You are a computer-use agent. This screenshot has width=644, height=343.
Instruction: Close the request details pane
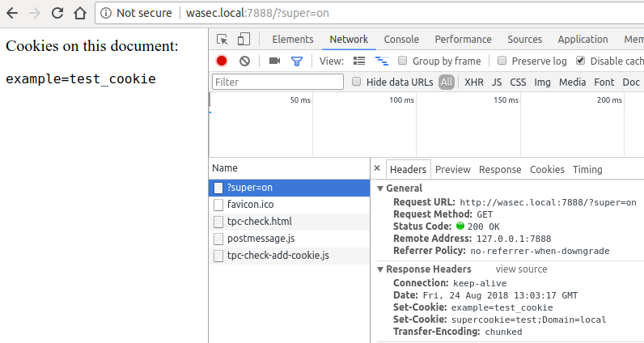pyautogui.click(x=377, y=169)
